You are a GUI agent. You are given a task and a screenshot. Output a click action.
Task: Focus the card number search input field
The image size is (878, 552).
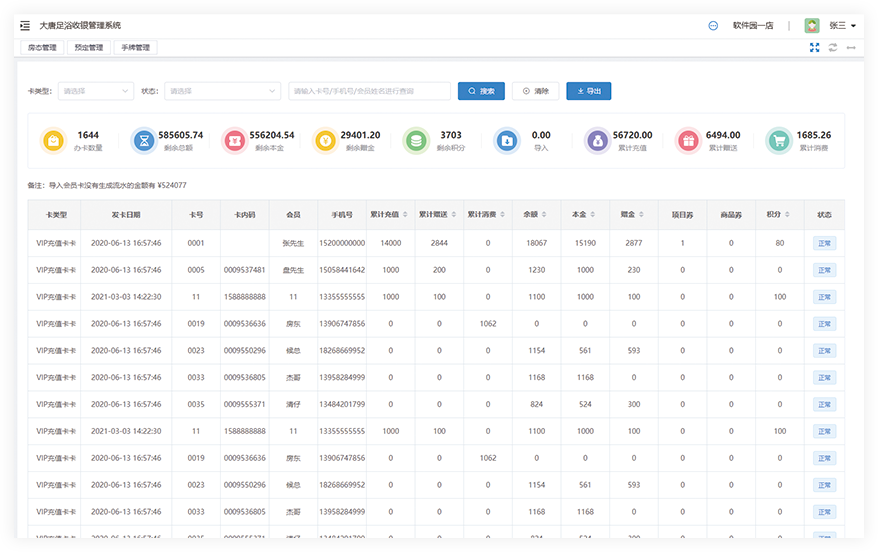click(369, 91)
